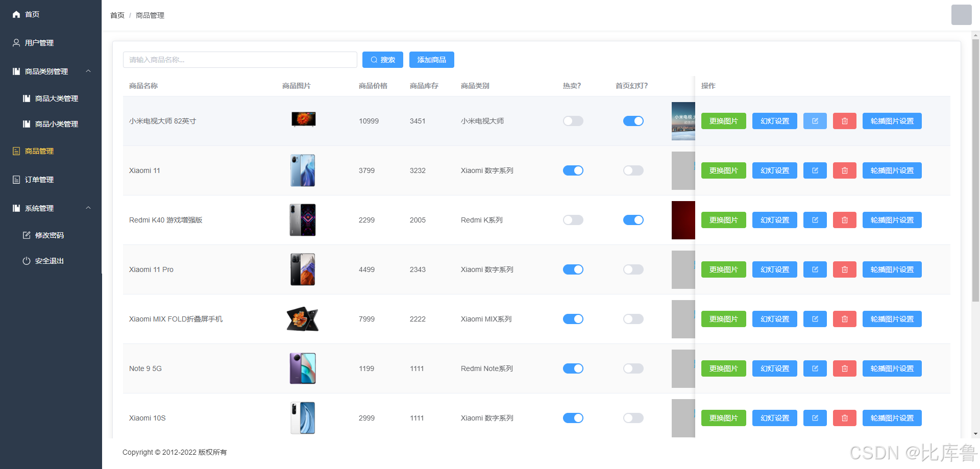
Task: Edit the Xiaomi MIX FOLD折叠屏手机 product
Action: tap(815, 319)
